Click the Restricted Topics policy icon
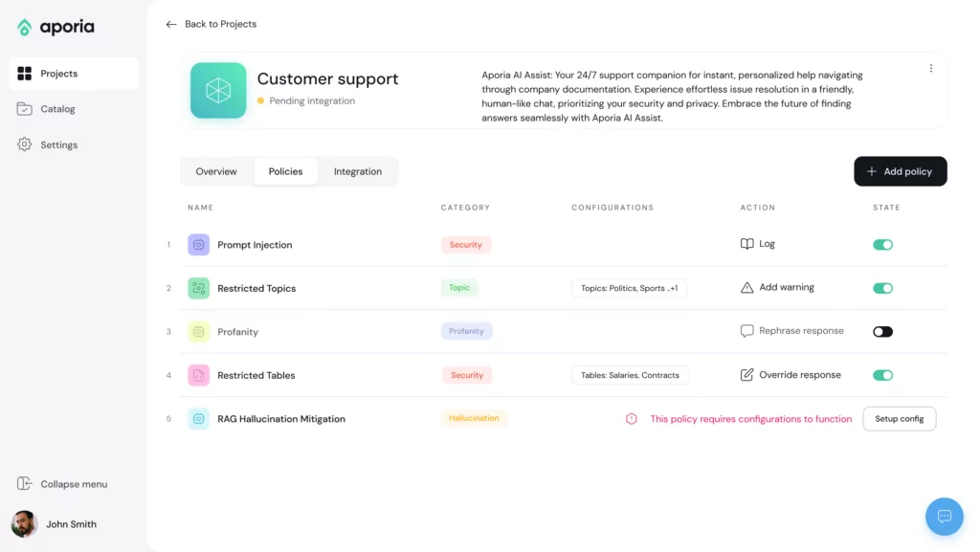 click(198, 288)
